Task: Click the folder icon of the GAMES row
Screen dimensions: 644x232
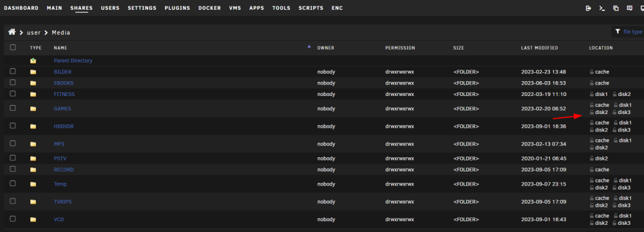Action: tap(33, 109)
